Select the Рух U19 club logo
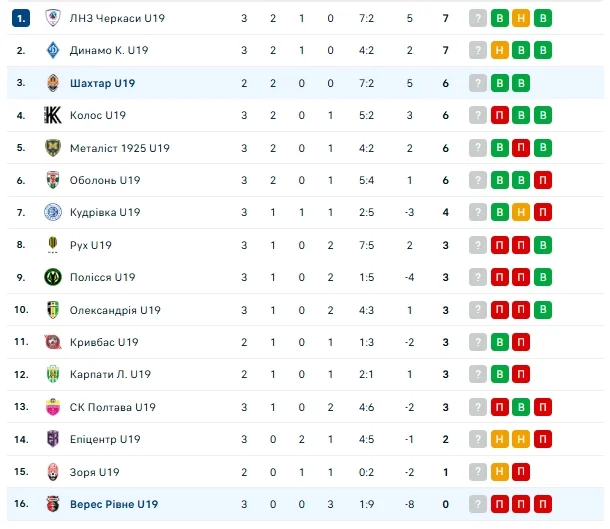Screen dimensions: 610x529 53,245
